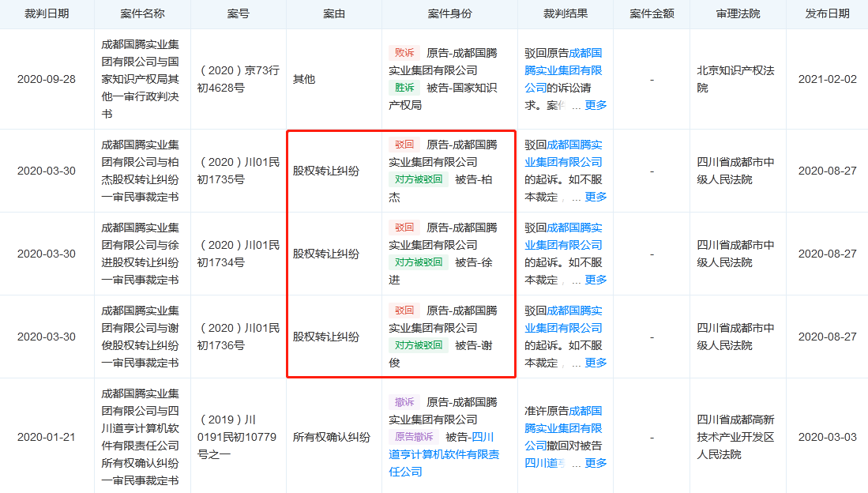Click the case name with 徐进股权转让纠纷
Image resolution: width=868 pixels, height=493 pixels.
click(140, 254)
